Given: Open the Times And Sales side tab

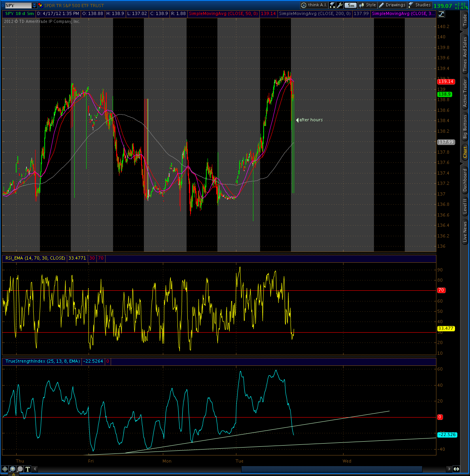Looking at the screenshot, I should pos(465,54).
